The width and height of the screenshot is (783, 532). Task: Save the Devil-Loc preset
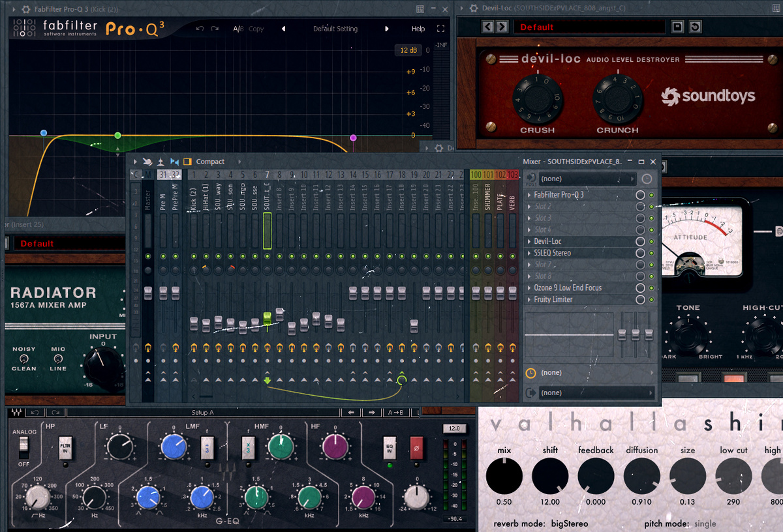[x=677, y=27]
